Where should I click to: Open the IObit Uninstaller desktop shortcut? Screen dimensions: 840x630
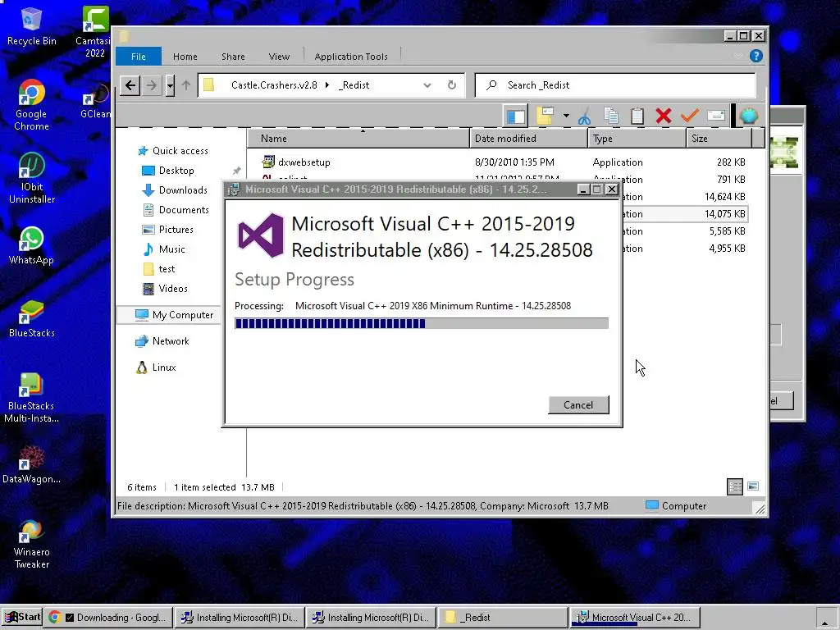click(32, 178)
